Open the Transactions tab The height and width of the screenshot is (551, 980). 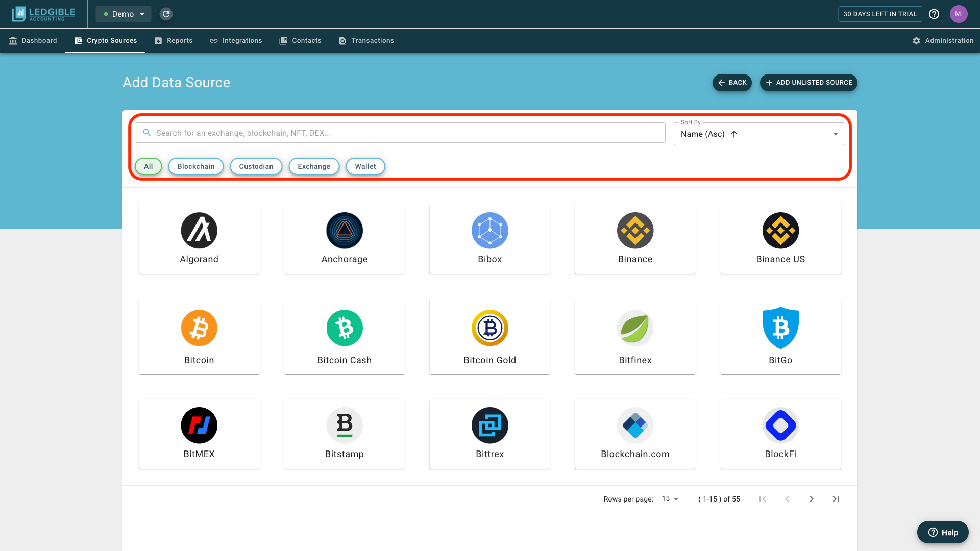point(366,41)
